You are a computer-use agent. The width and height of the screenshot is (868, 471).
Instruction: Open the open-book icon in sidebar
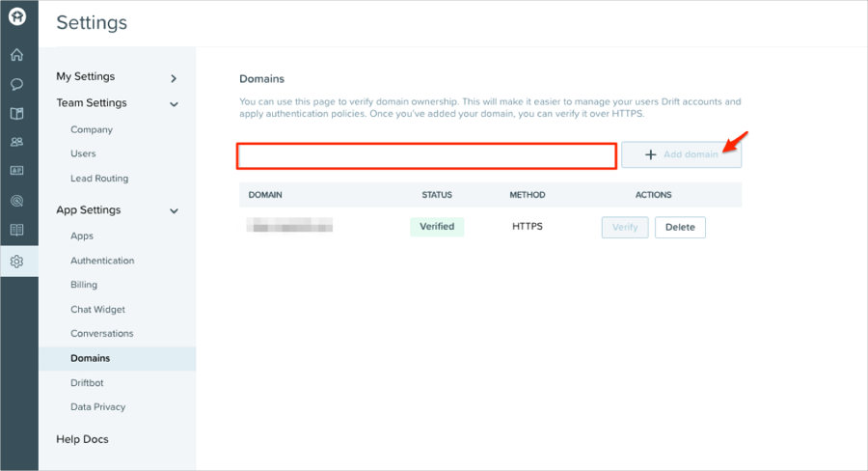pos(17,230)
